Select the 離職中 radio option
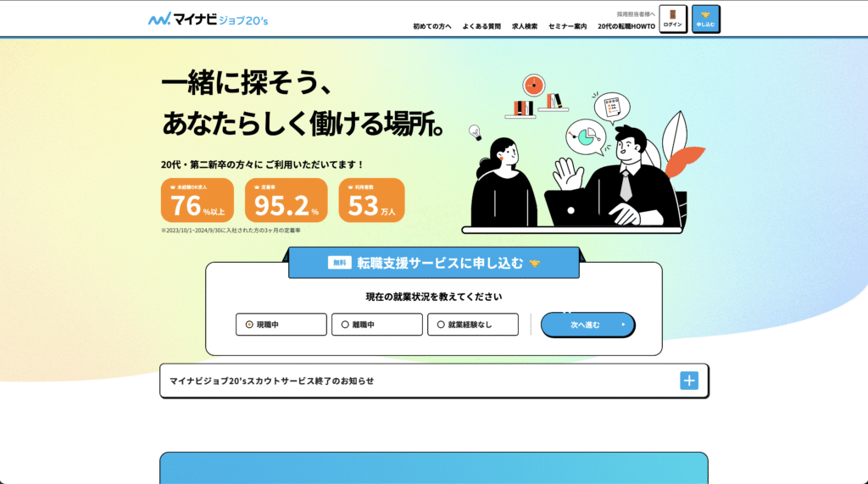 pos(377,325)
